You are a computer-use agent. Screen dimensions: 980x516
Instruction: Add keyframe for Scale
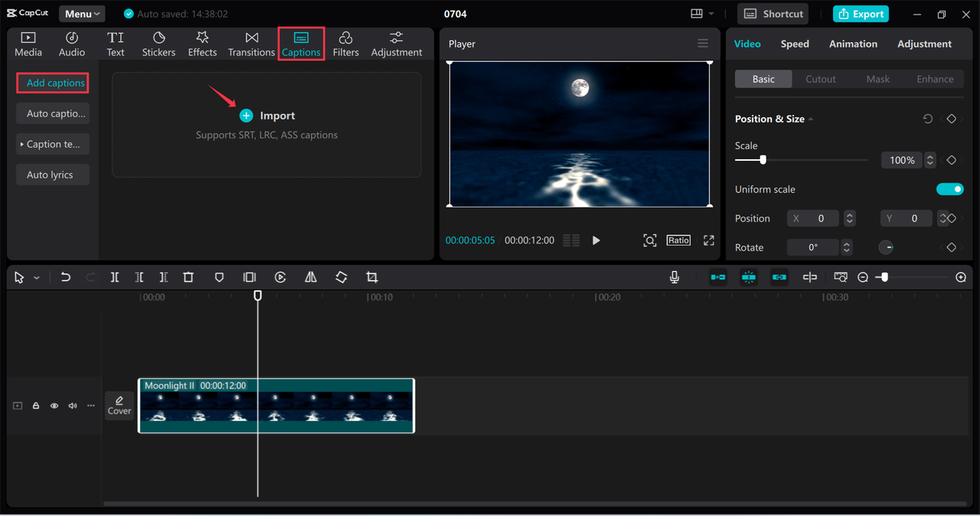(x=952, y=160)
